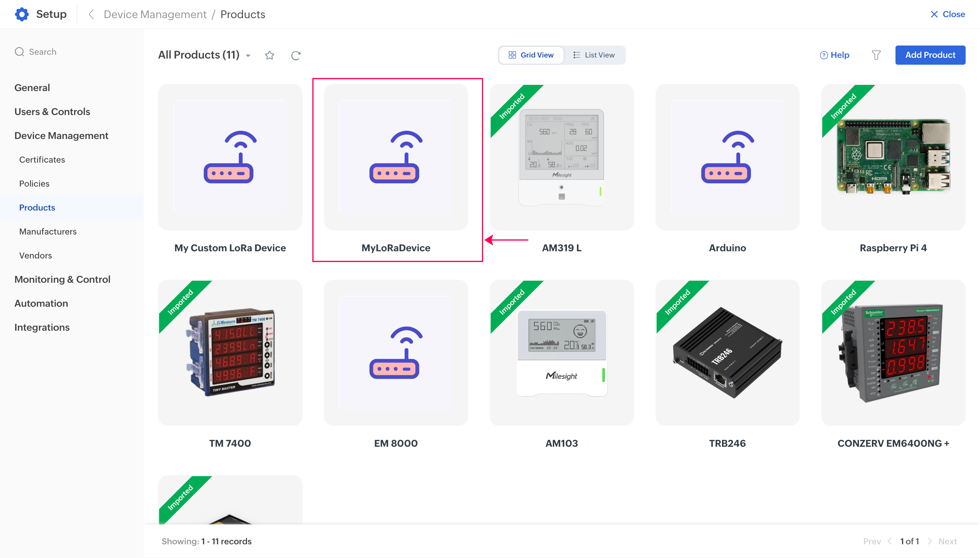Click the Close X icon
Screen dimensions: 980x558
coord(934,14)
